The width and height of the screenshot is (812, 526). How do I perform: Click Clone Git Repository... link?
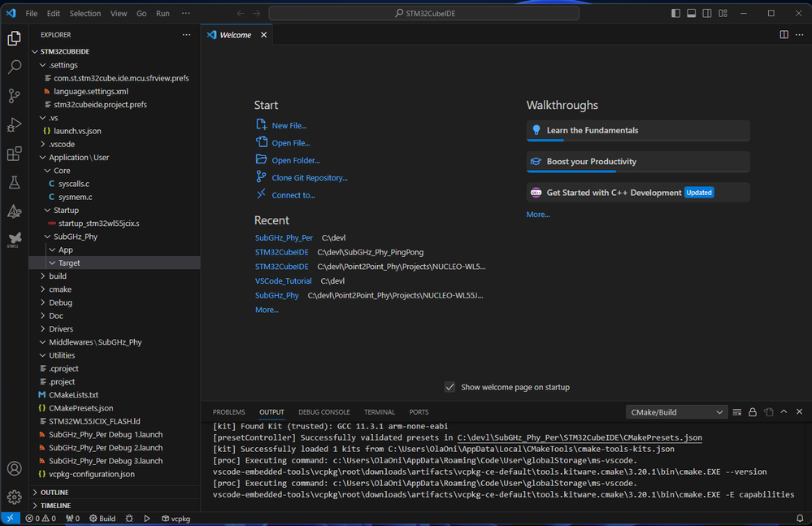point(310,177)
